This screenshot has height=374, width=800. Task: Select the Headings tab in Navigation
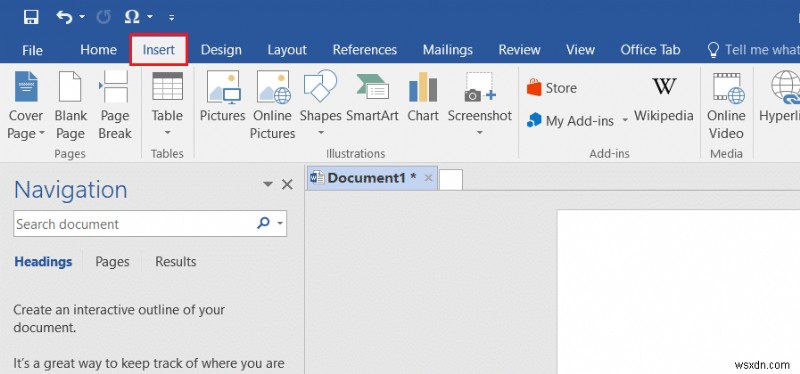43,262
